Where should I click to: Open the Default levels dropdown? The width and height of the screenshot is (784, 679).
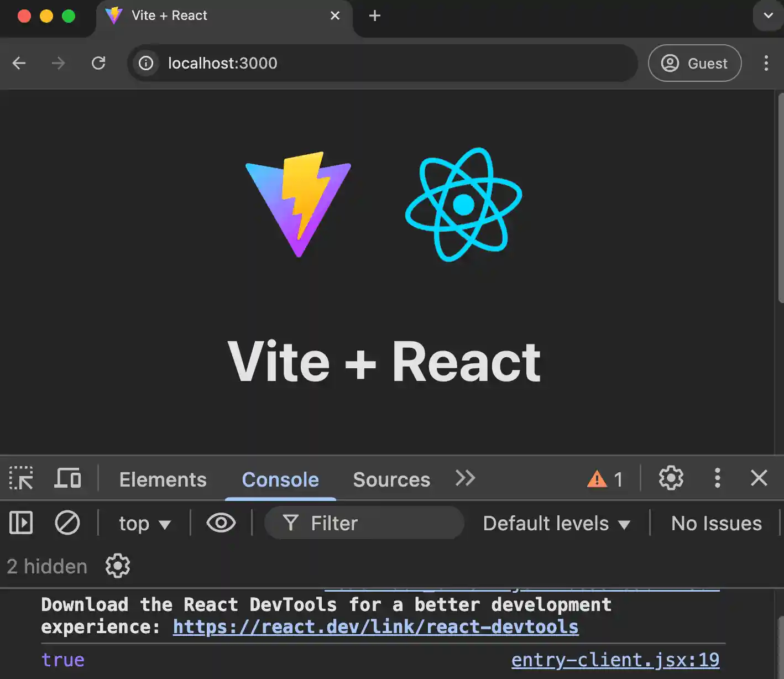(556, 524)
